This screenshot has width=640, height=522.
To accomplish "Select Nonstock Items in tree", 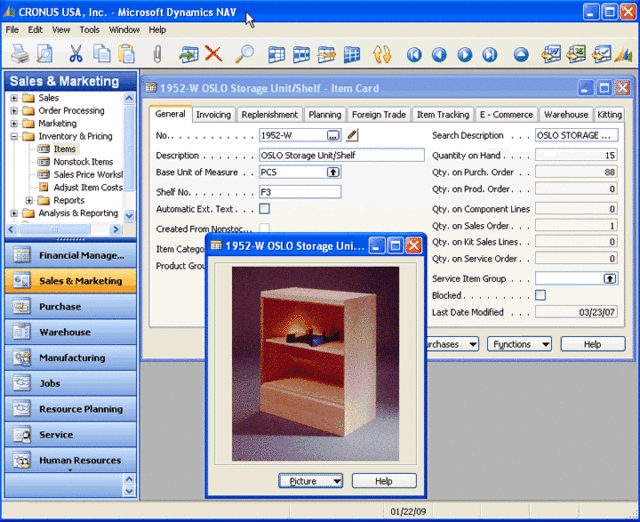I will point(83,162).
